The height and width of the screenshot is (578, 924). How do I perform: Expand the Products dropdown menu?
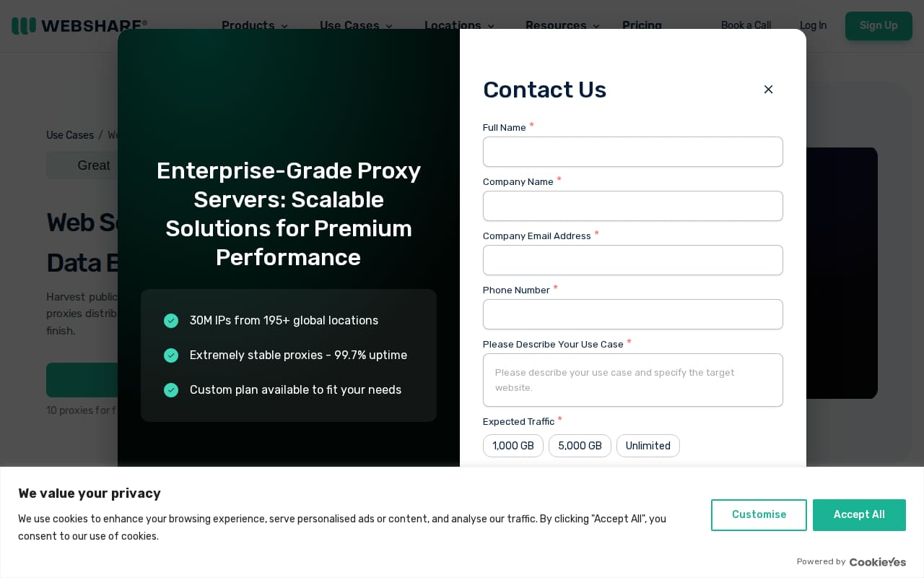click(x=255, y=25)
